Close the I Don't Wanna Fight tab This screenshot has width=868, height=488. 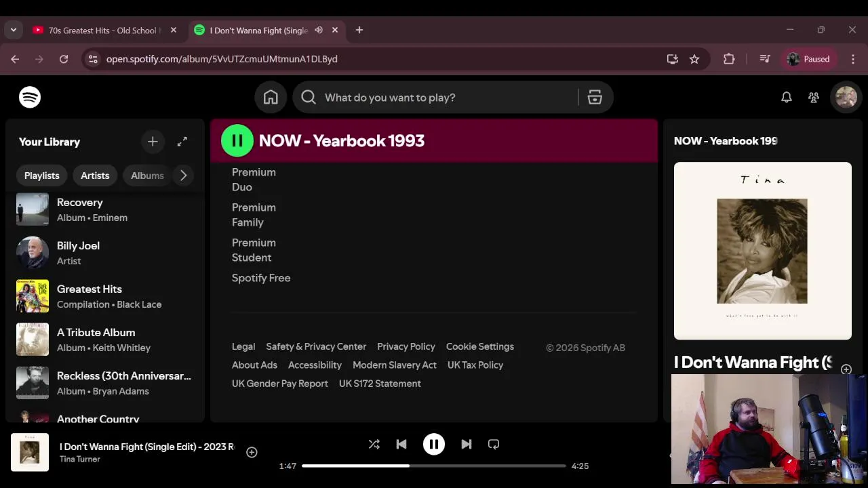pos(335,30)
